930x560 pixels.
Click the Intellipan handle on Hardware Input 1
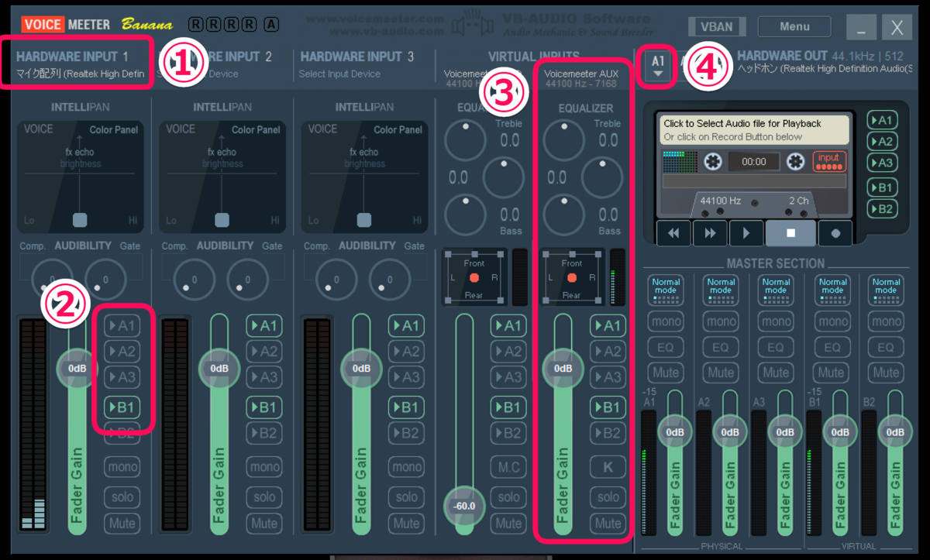click(80, 220)
